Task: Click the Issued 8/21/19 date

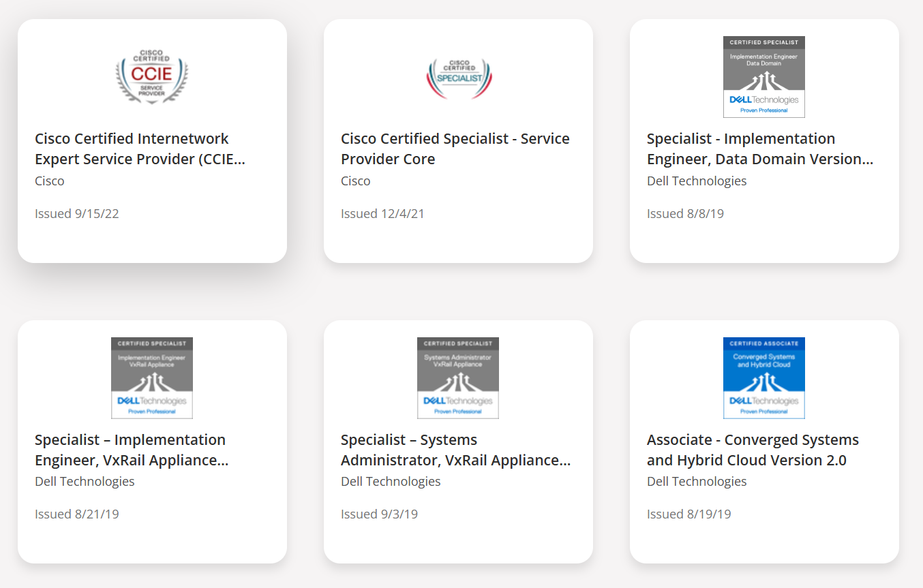Action: pos(77,514)
